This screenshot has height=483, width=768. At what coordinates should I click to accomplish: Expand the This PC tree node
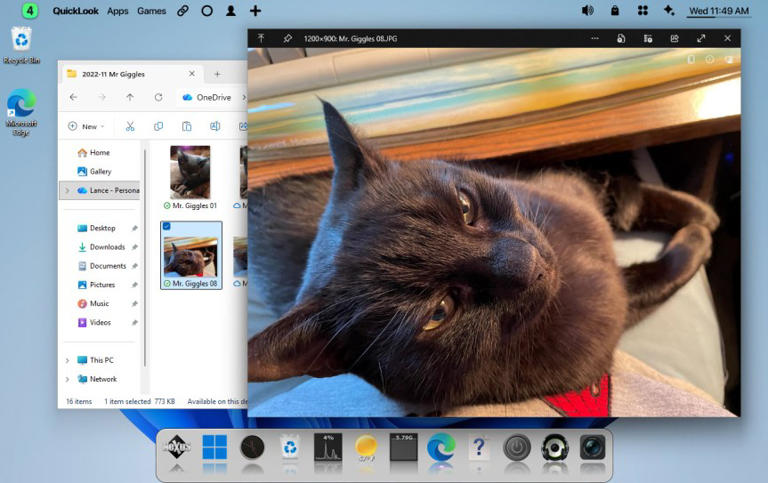68,361
